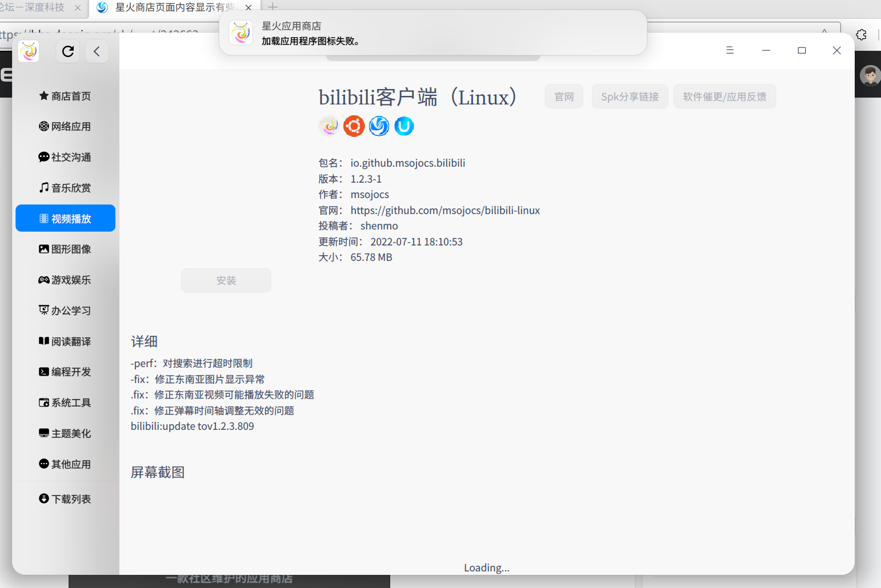
Task: Open 其他应用 category
Action: coord(65,464)
